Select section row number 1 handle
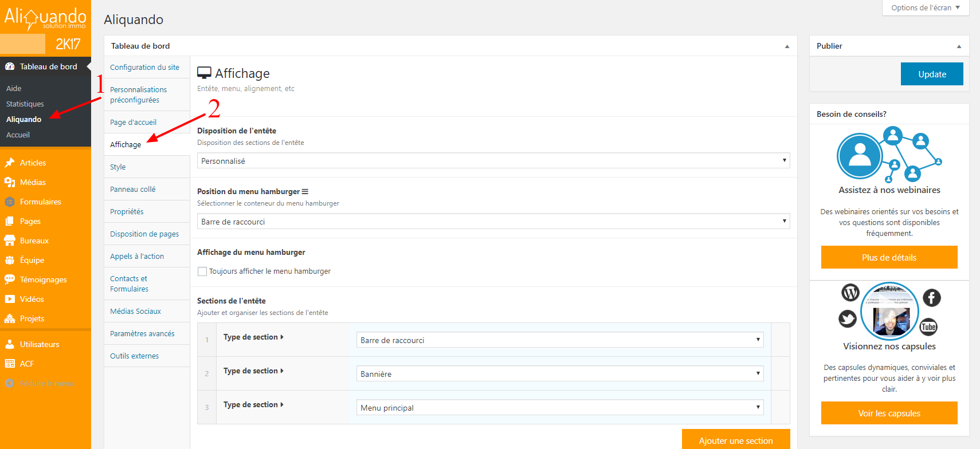The width and height of the screenshot is (980, 449). coord(207,340)
